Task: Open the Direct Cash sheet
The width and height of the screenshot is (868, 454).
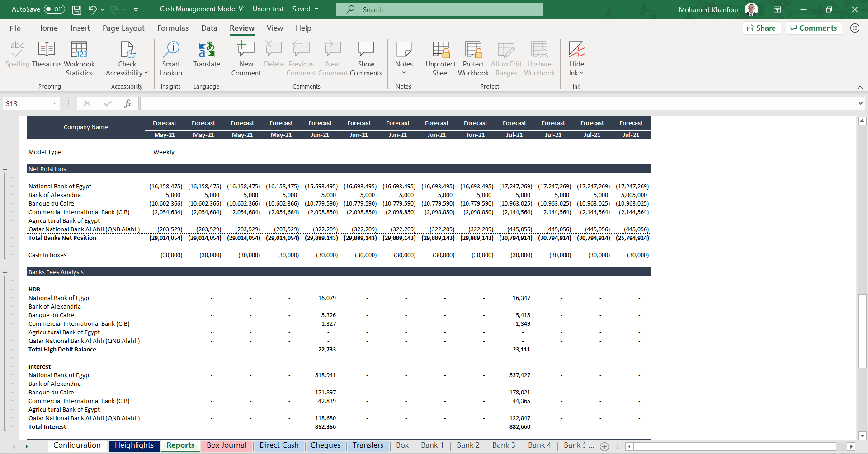Action: [279, 445]
